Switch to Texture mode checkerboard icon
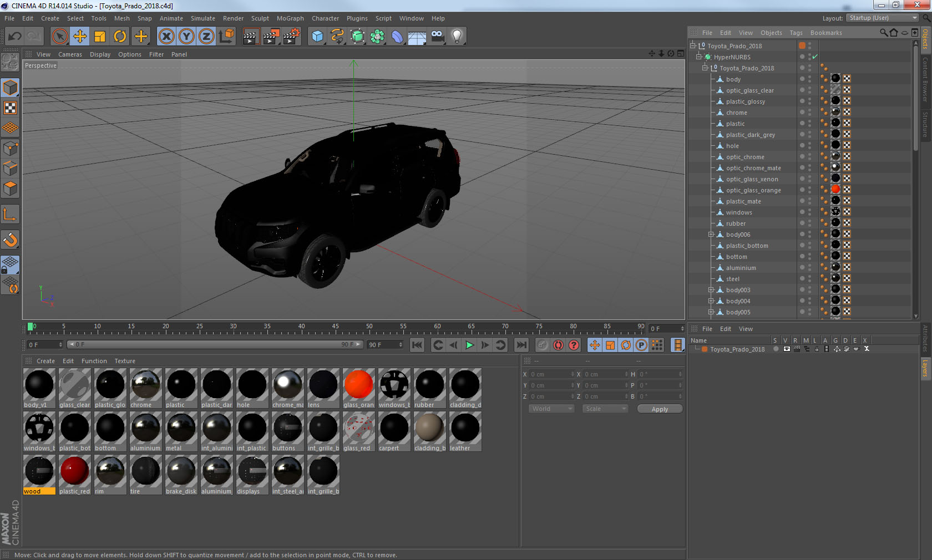The image size is (932, 560). click(x=10, y=108)
